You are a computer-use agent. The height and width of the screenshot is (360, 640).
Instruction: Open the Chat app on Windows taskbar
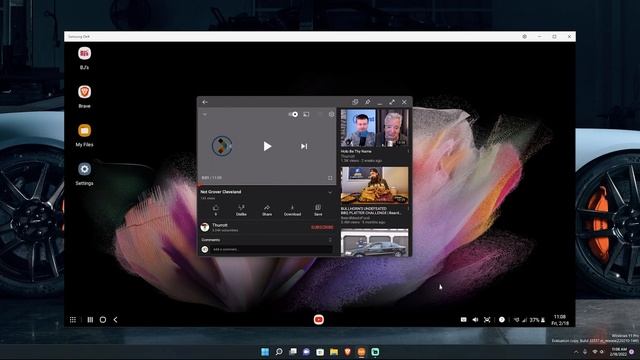point(306,352)
